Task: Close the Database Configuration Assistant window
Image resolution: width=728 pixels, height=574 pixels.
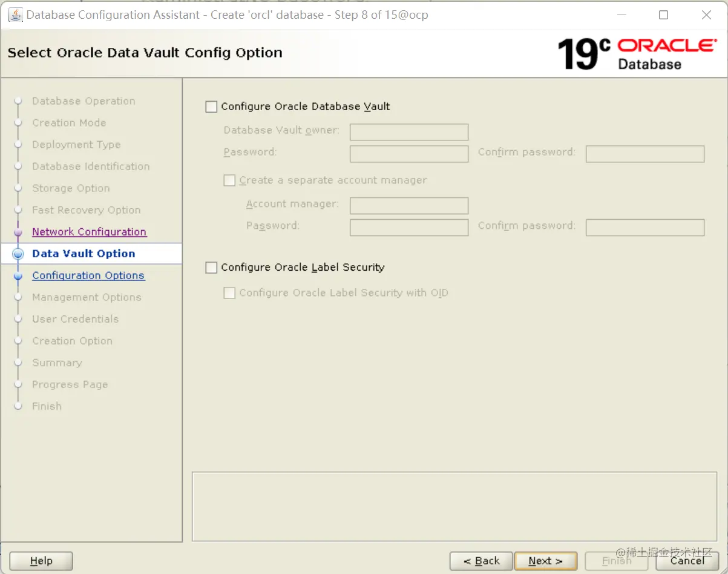Action: [x=706, y=15]
